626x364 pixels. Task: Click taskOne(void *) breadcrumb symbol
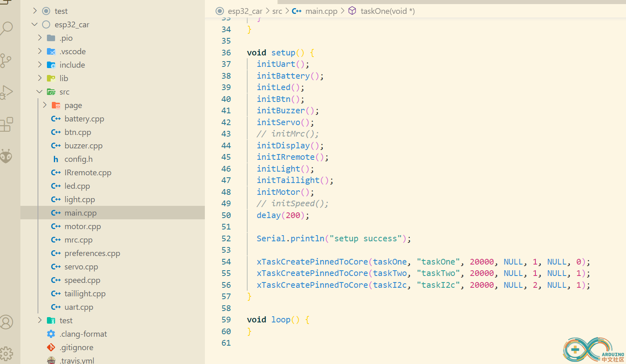click(387, 11)
